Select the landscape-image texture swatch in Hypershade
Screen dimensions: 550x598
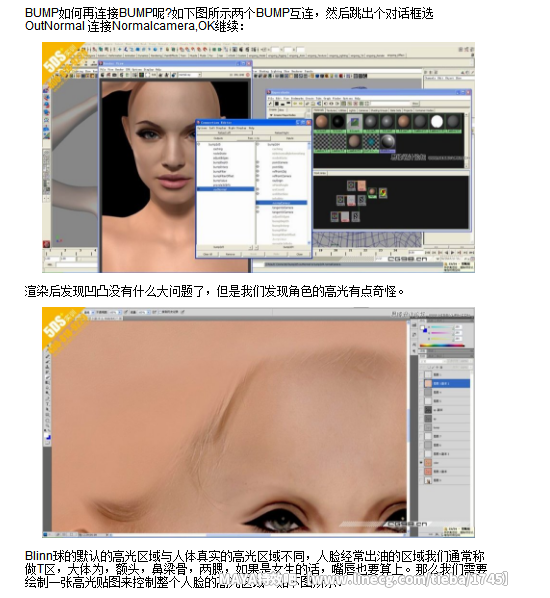pyautogui.click(x=354, y=122)
